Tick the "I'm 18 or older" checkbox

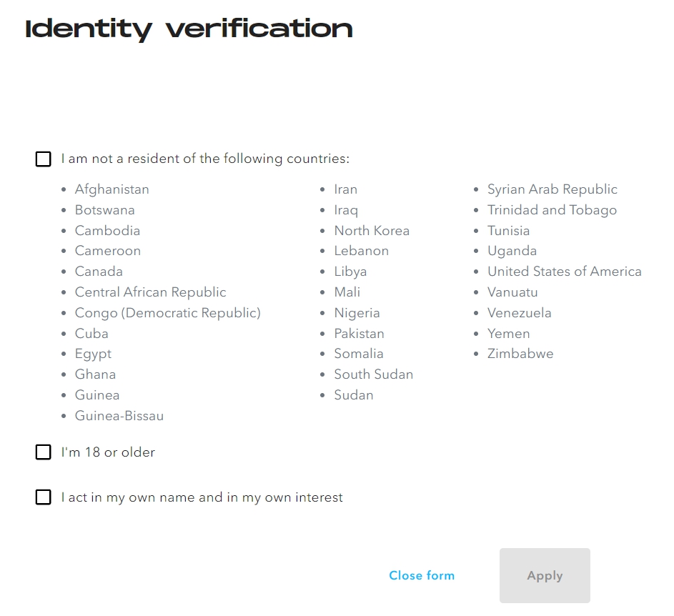pos(44,452)
